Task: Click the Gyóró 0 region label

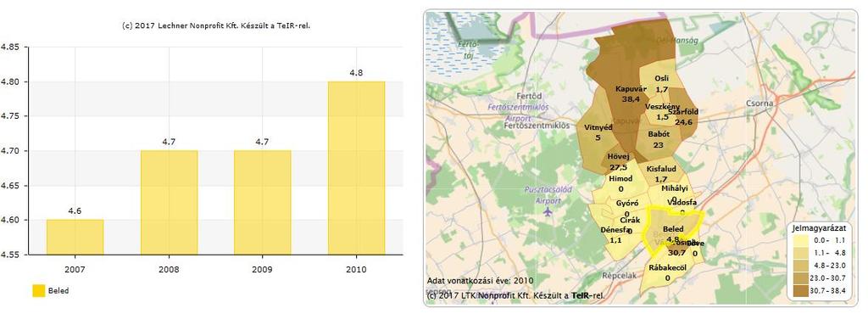Action: coord(627,208)
